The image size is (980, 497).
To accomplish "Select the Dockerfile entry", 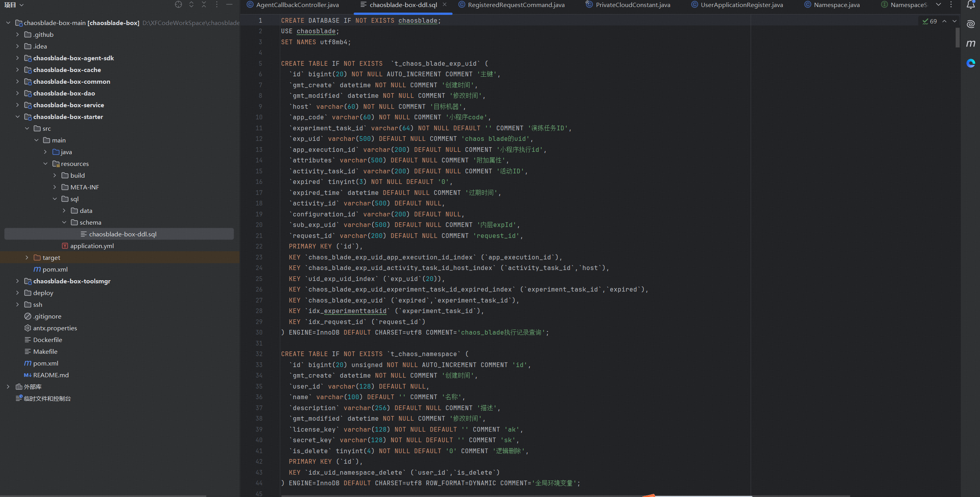I will (x=43, y=340).
